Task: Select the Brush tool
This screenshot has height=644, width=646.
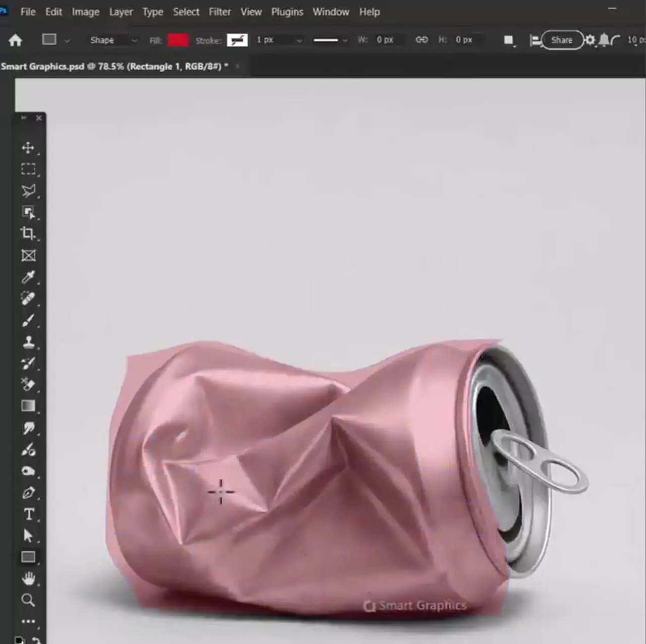Action: tap(28, 320)
